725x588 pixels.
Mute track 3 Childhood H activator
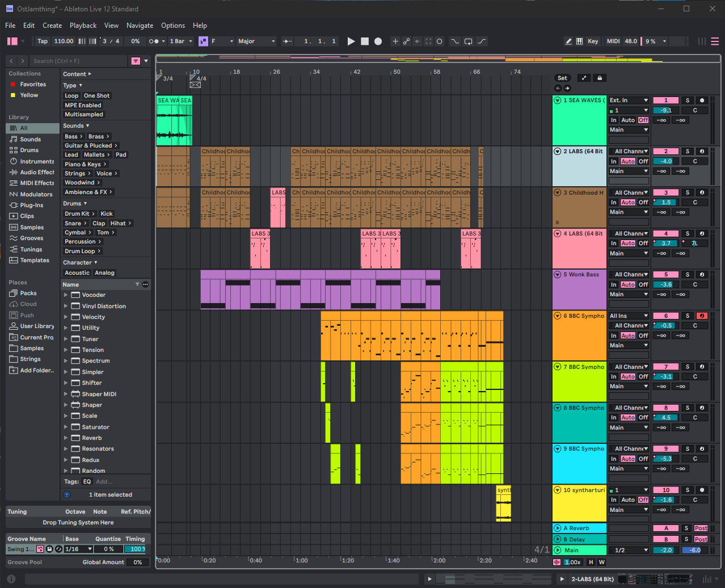pos(666,193)
